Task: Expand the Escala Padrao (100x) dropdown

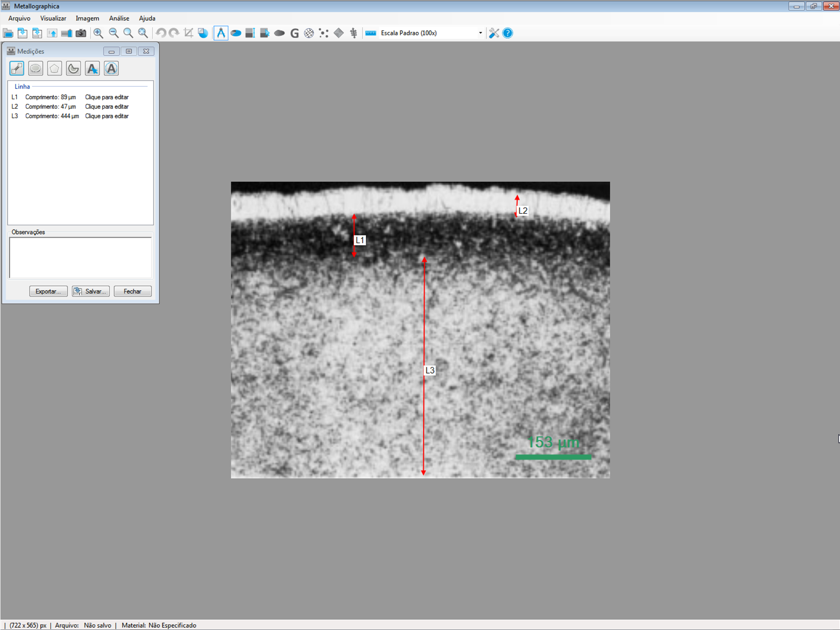Action: (x=480, y=33)
